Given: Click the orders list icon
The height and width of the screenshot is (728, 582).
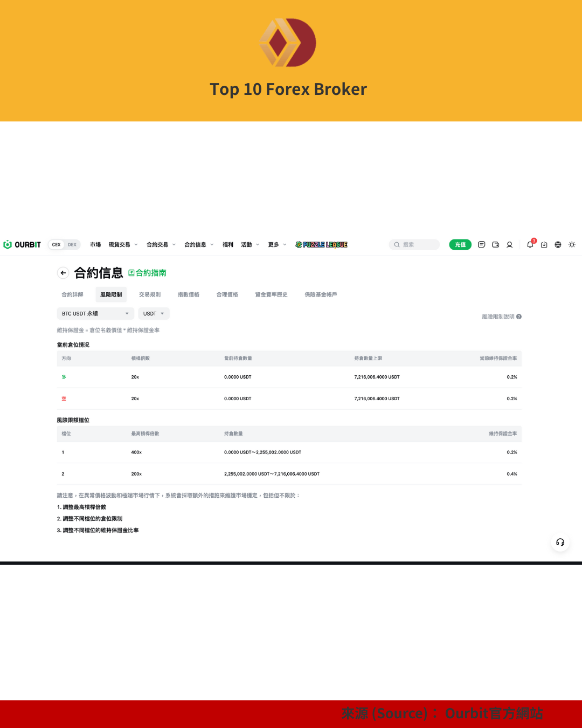Looking at the screenshot, I should coord(482,245).
